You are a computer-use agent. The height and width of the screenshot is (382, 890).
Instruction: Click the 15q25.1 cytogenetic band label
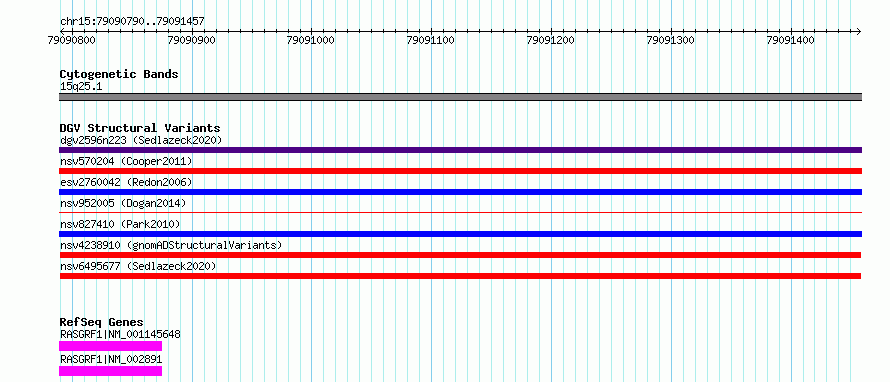[x=81, y=87]
